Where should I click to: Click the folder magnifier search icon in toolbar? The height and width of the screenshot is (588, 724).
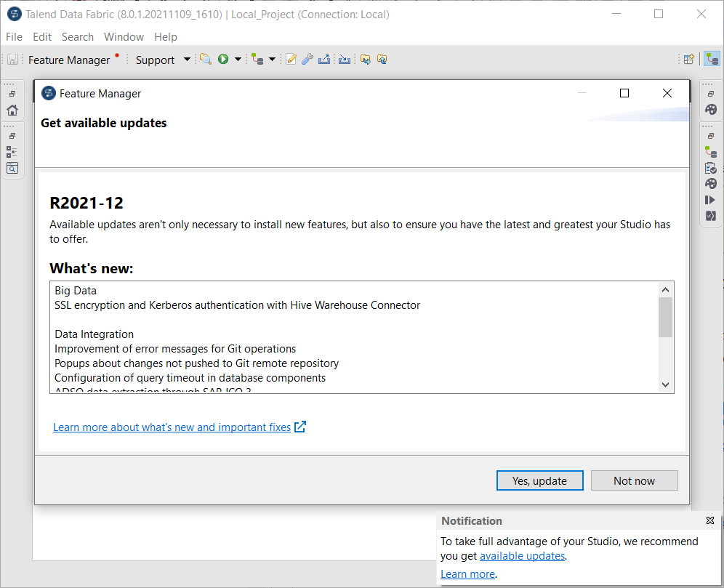[x=206, y=60]
